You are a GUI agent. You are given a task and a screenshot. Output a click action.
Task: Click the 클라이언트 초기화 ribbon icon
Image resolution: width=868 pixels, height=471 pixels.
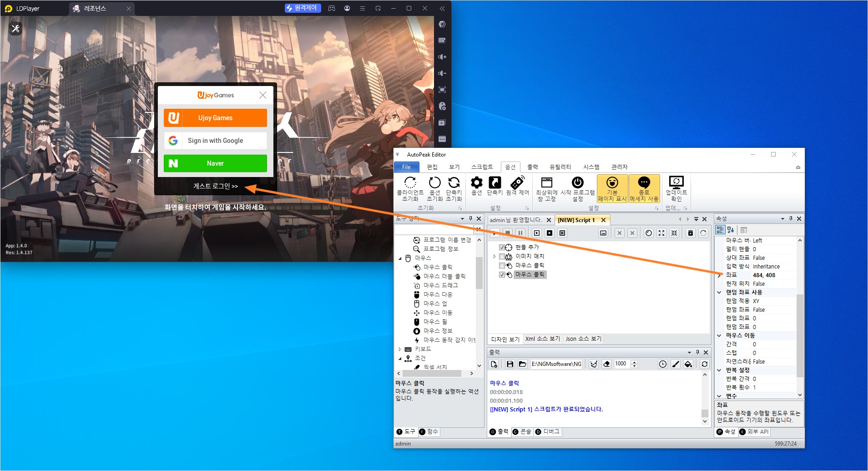[410, 189]
